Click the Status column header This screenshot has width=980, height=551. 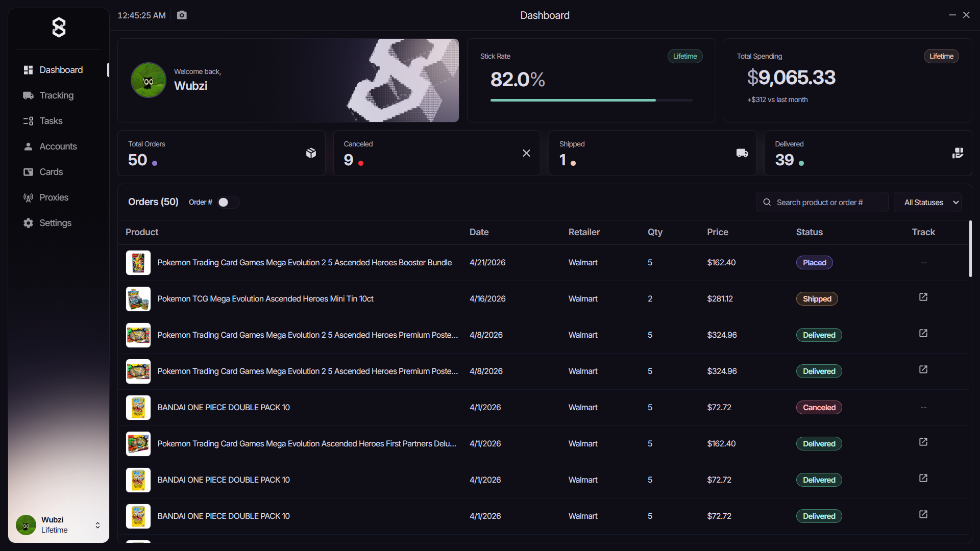click(810, 232)
